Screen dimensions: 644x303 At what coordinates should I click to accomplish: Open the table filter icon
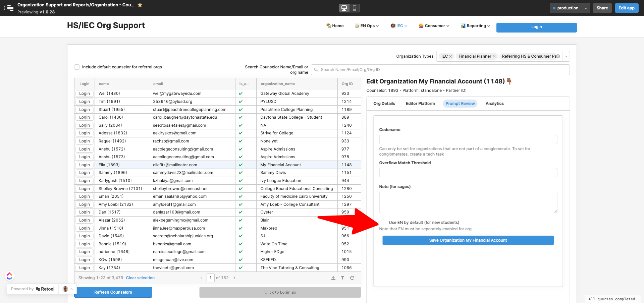[343, 278]
